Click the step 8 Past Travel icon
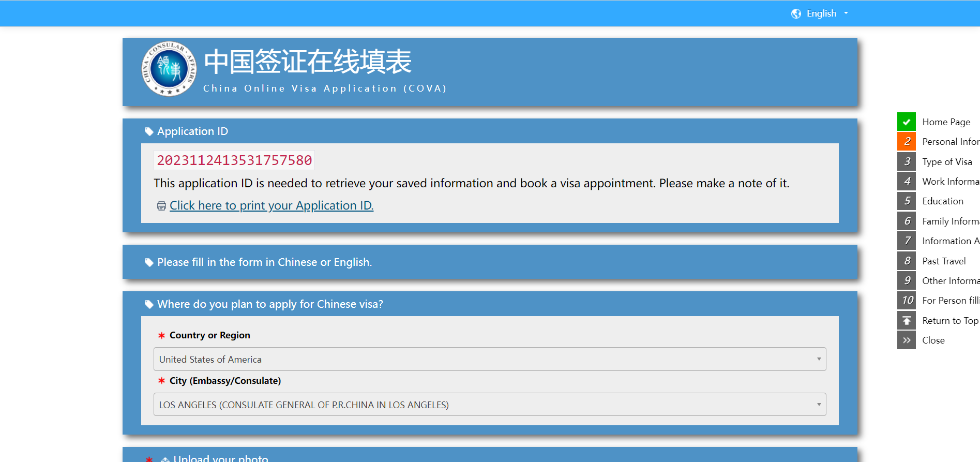The image size is (980, 462). point(906,261)
